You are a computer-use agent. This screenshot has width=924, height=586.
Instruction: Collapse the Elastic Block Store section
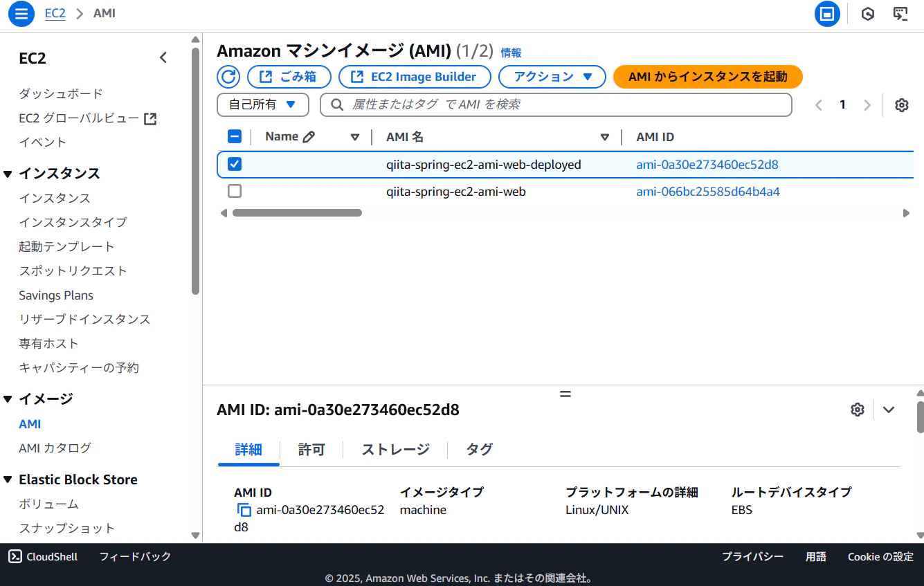pos(8,480)
